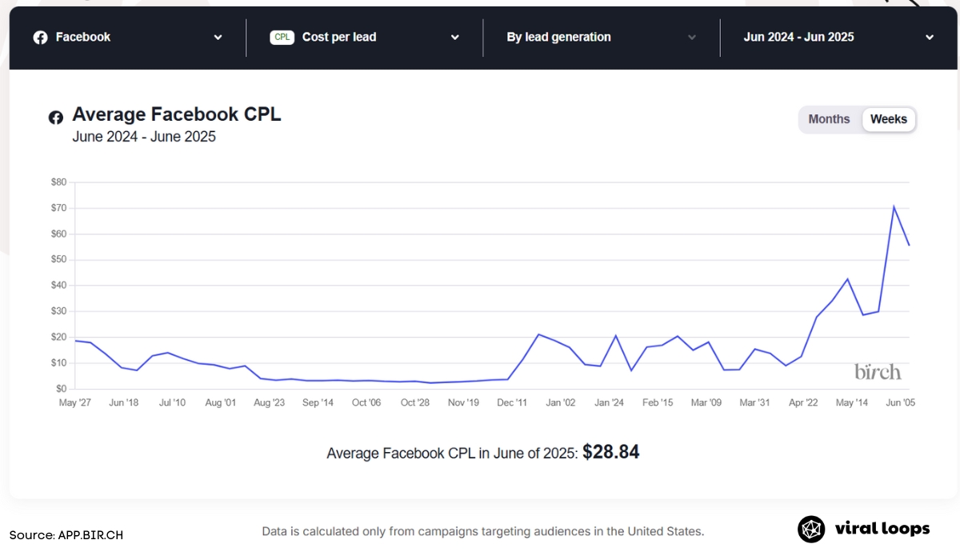The image size is (960, 560).
Task: Click the May '14 x-axis label
Action: click(x=851, y=402)
